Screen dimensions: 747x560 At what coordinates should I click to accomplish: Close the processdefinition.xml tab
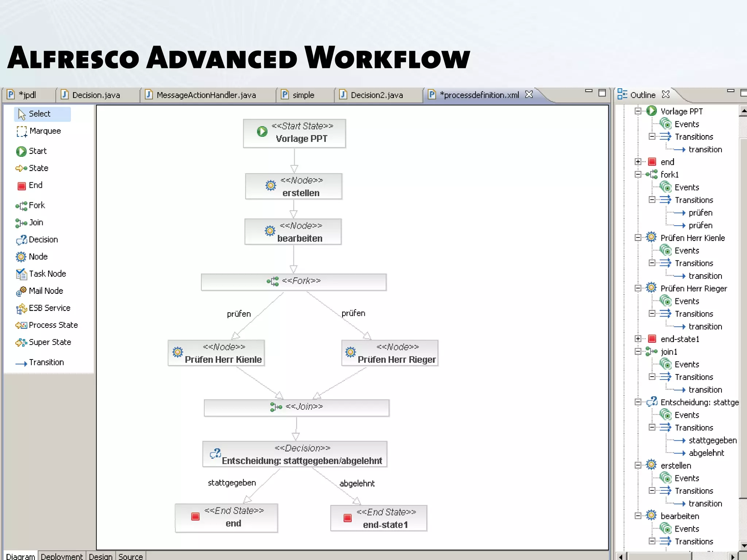529,94
